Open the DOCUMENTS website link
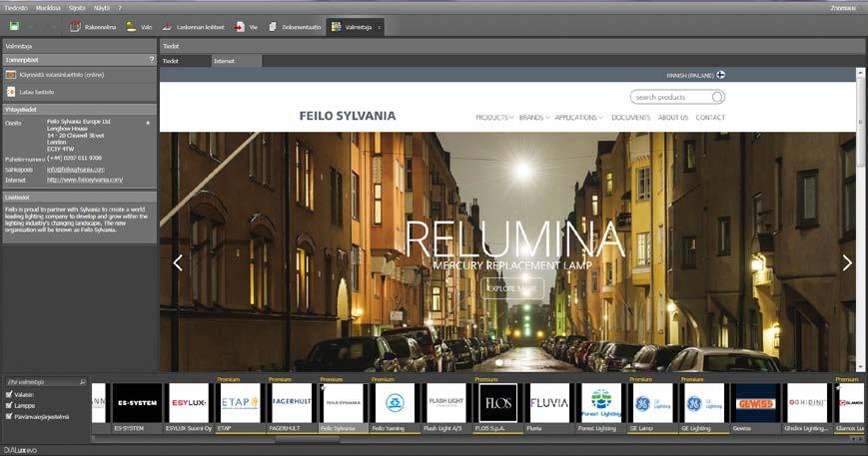868x456 pixels. pos(630,117)
